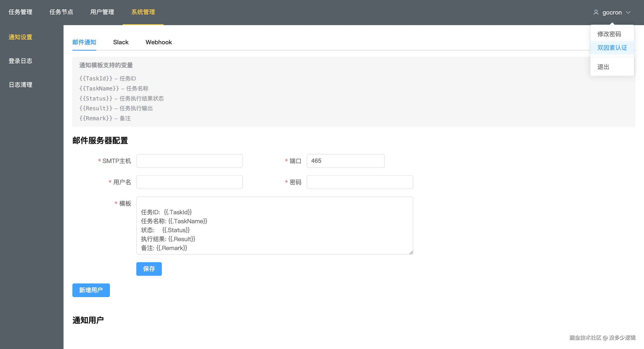The width and height of the screenshot is (644, 349).
Task: Click the 密码 input box
Action: click(359, 182)
